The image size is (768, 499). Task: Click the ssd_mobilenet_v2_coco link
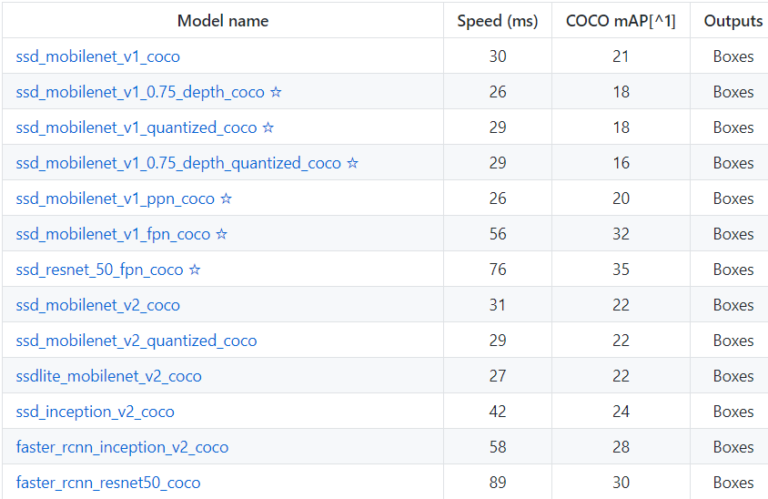point(98,305)
